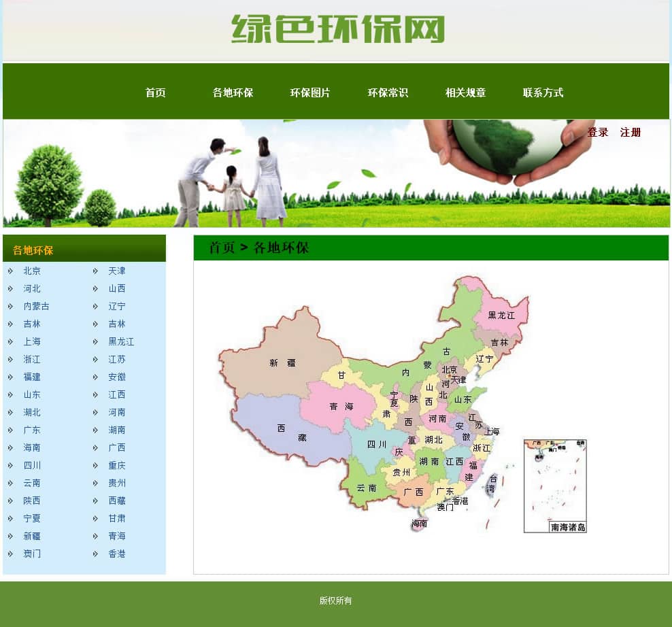Click the arrow bullet next to 四川
The image size is (672, 627).
10,465
